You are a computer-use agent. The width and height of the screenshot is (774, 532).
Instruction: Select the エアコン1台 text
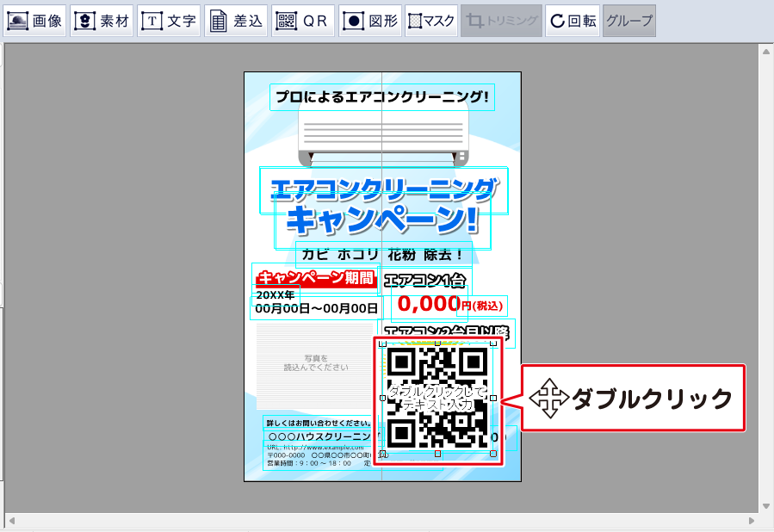425,281
